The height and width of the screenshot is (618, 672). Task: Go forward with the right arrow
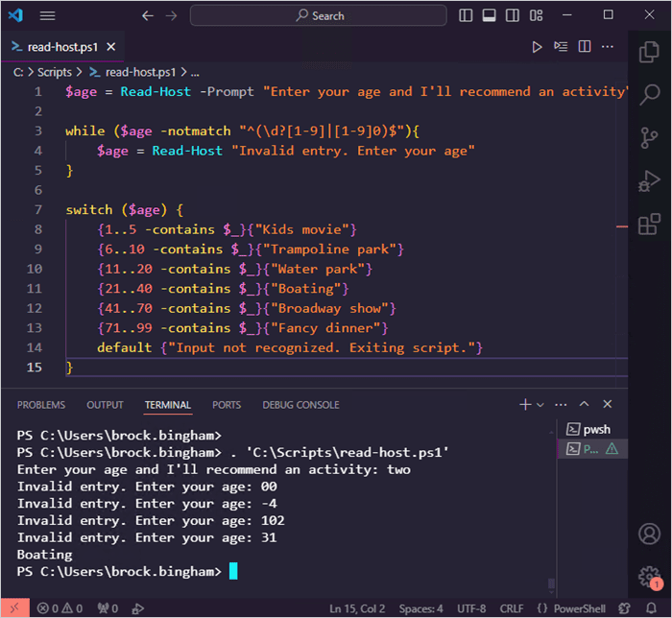[x=172, y=16]
